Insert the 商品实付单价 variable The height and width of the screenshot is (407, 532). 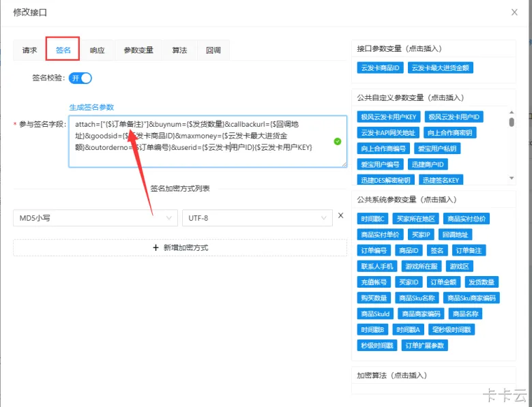pos(380,235)
